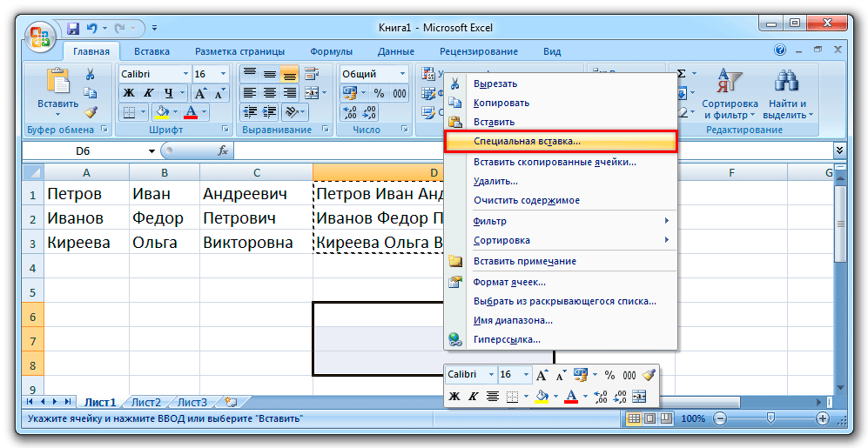
Task: Decrease indent in alignment group
Action: [x=250, y=112]
